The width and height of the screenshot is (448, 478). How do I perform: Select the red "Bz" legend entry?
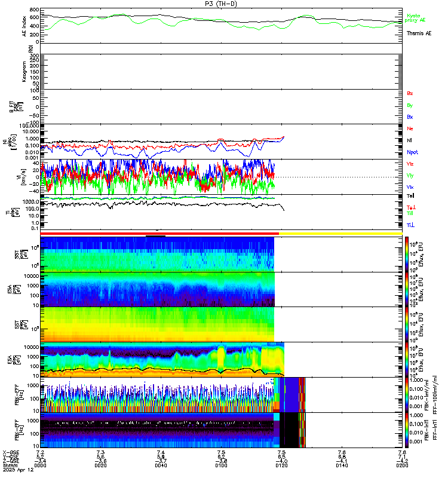click(410, 93)
